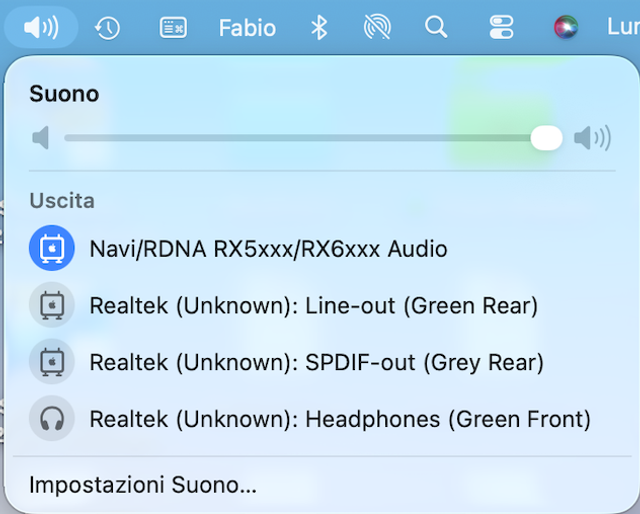Select Realtek SPDIF-out (Grey Rear) output
The image size is (640, 514).
point(322,362)
